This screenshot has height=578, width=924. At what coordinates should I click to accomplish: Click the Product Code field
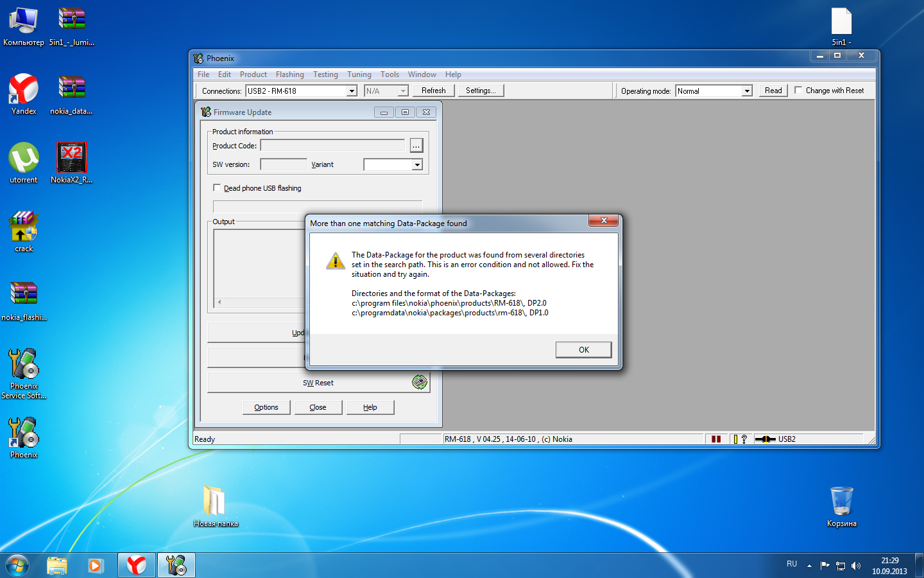(332, 146)
